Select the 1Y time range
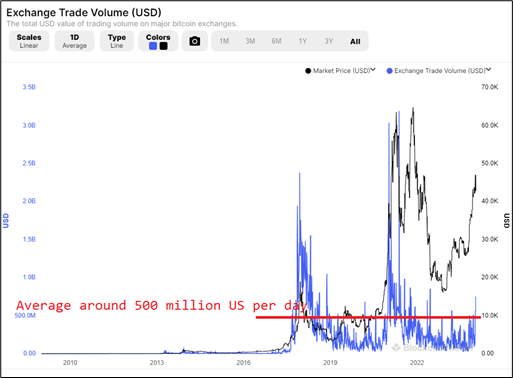This screenshot has height=378, width=513. 302,41
